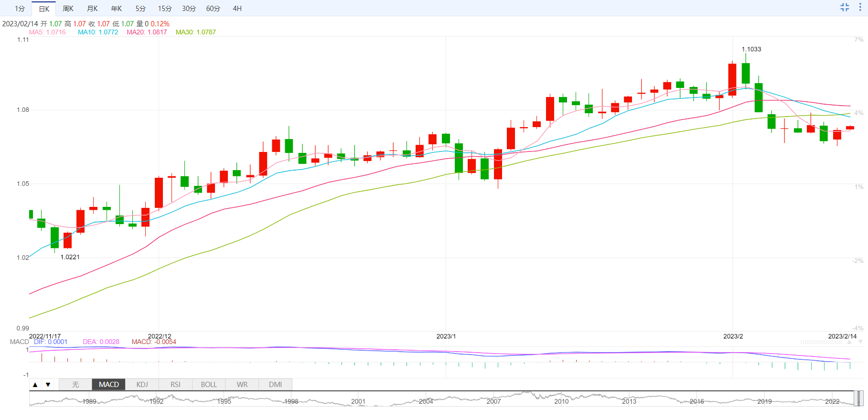Click the black up arrow beside indicator tabs
This screenshot has width=868, height=420.
(x=35, y=385)
